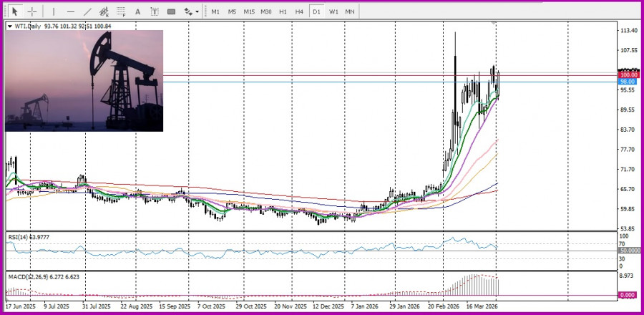Select the cursor arrow tool
Image resolution: width=644 pixels, height=315 pixels.
click(x=14, y=11)
